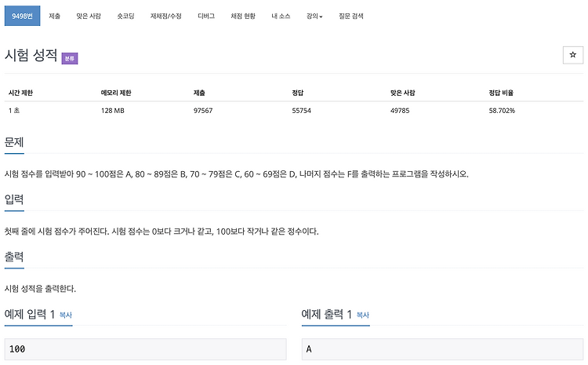This screenshot has width=588, height=365.
Task: Open the 맞은 사람 tab
Action: point(89,16)
